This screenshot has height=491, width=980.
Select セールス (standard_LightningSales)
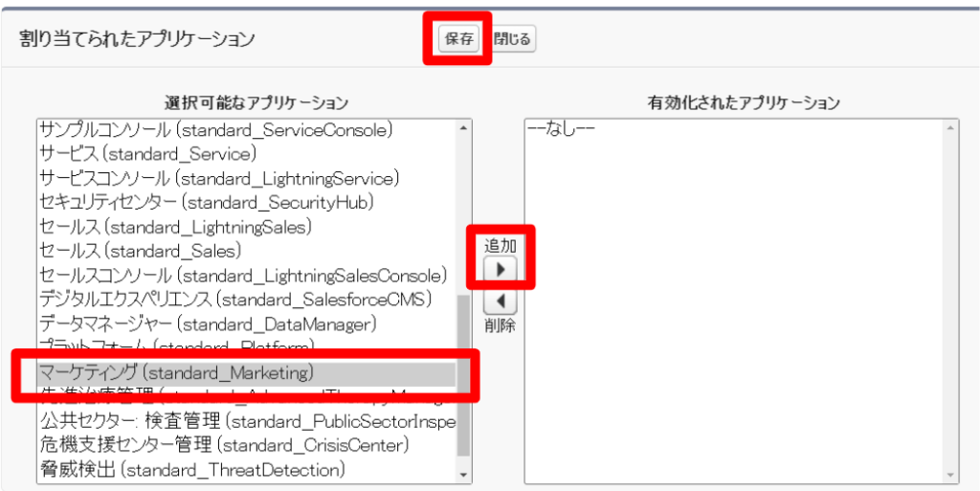(246, 227)
